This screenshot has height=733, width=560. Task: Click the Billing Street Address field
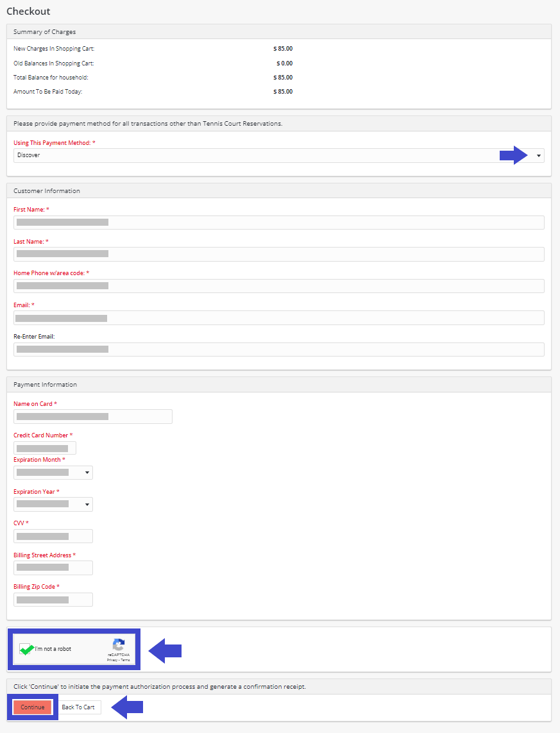pos(53,568)
